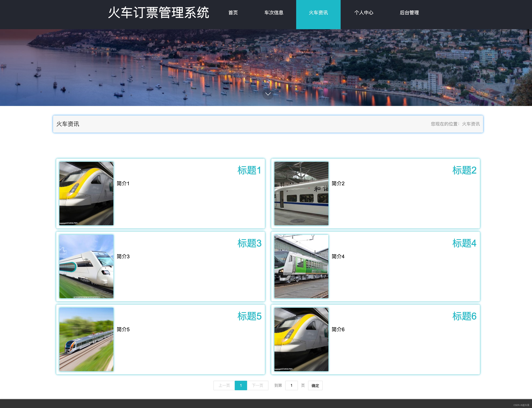Screen dimensions: 532x408
Task: Open 标题2 article title
Action: pos(464,170)
